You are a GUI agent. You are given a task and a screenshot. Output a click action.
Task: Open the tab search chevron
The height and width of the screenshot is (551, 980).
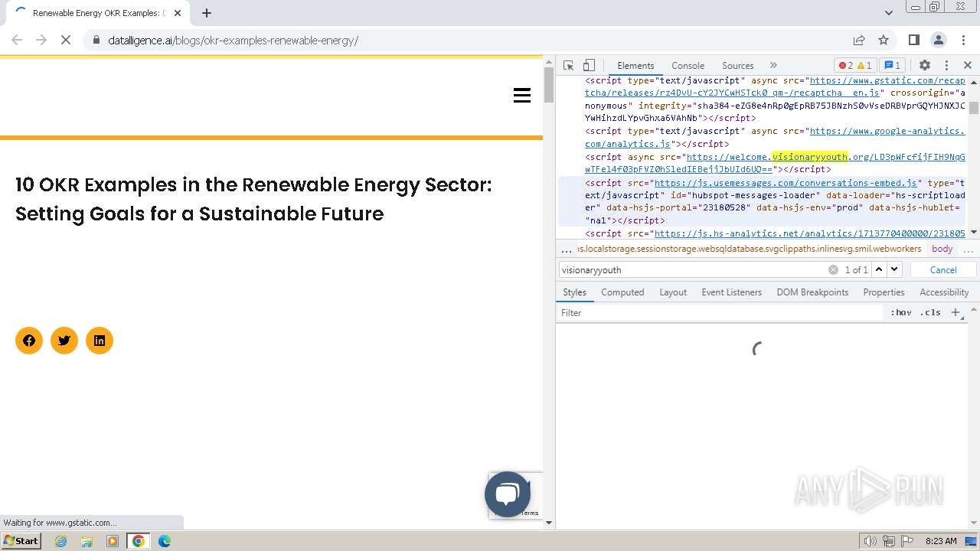(x=889, y=13)
